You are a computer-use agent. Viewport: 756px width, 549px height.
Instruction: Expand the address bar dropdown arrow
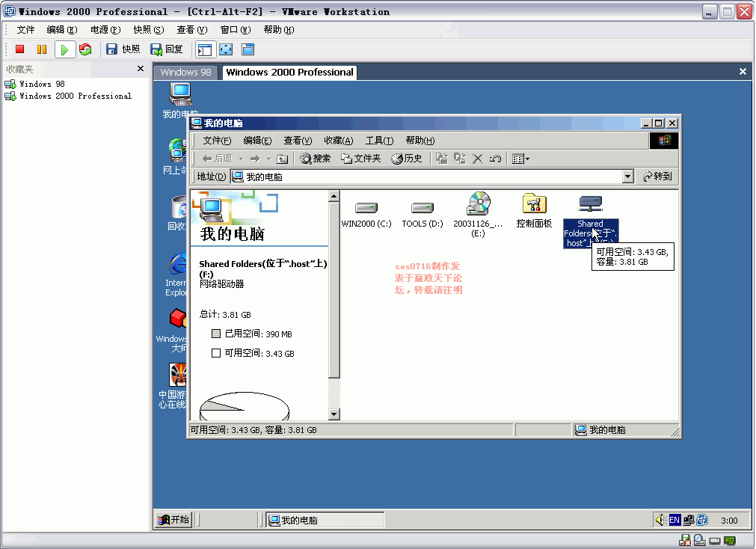click(627, 177)
